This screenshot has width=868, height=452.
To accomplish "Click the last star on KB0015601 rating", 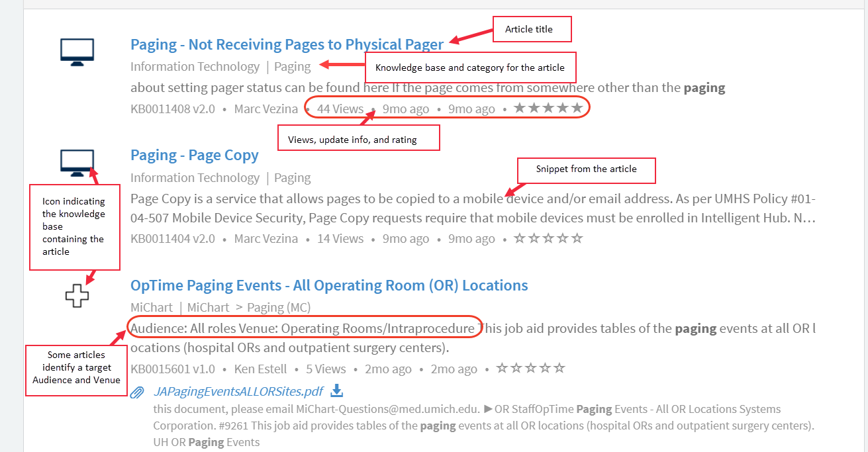I will click(559, 369).
